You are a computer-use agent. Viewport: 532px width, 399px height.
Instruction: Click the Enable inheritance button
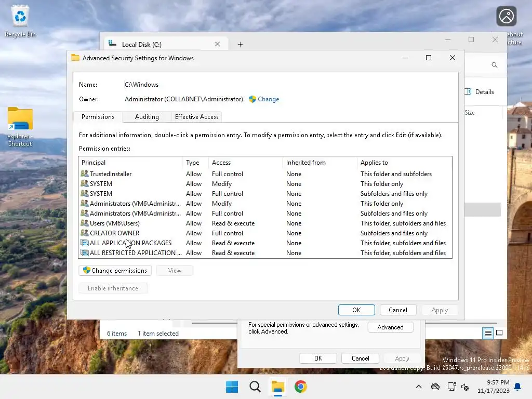113,288
